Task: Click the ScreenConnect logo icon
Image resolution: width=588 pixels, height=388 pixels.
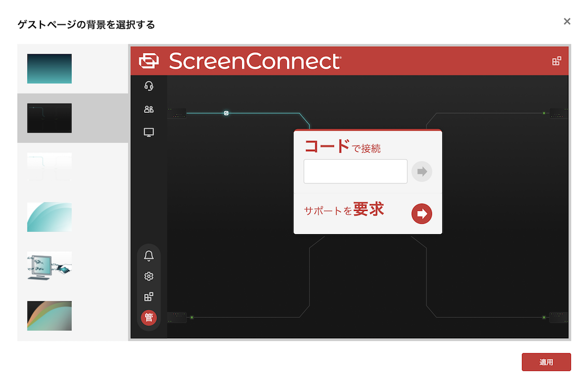Action: click(x=148, y=61)
